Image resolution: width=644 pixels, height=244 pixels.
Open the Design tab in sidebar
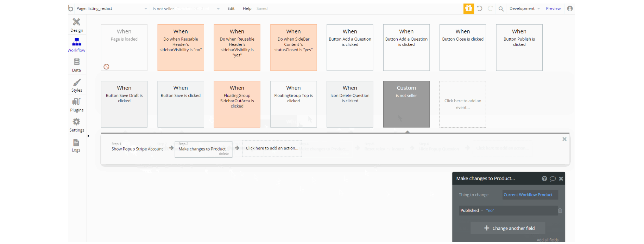pyautogui.click(x=77, y=25)
